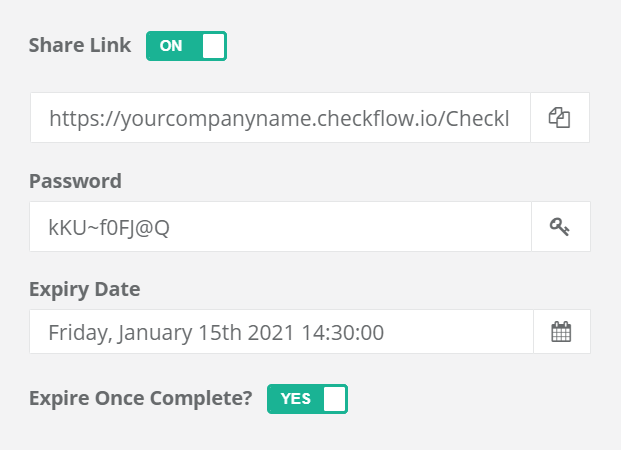The image size is (621, 450).
Task: Click the white knob on the YES switch
Action: 335,399
